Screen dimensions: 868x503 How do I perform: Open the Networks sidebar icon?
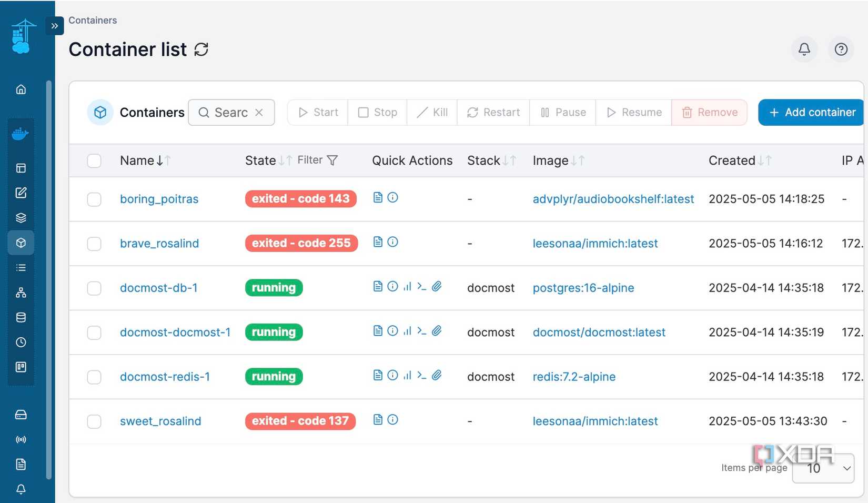click(21, 293)
